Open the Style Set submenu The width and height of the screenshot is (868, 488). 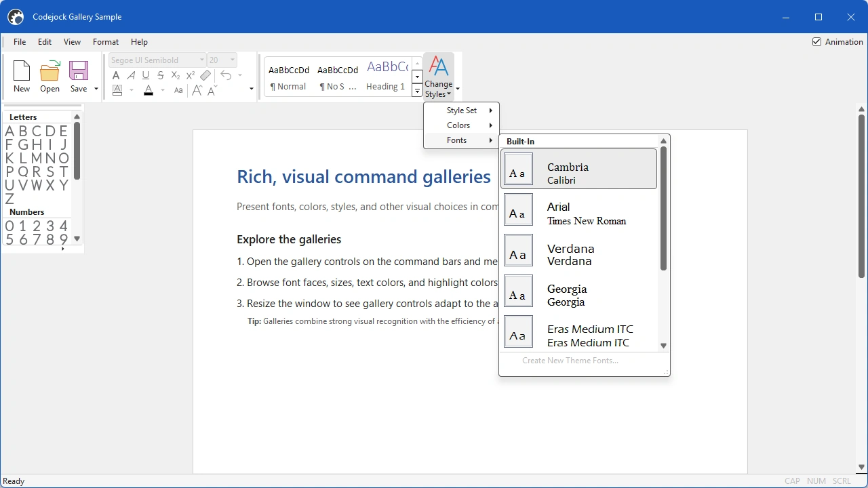(461, 110)
